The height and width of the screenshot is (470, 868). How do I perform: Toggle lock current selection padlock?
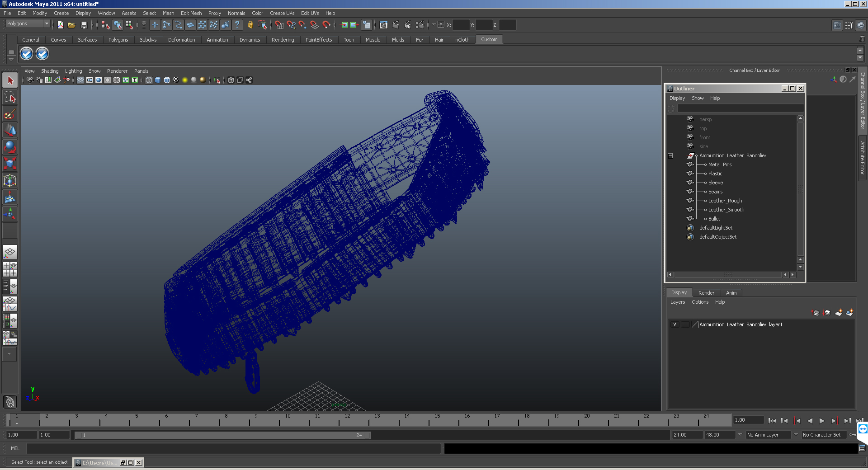coord(250,25)
